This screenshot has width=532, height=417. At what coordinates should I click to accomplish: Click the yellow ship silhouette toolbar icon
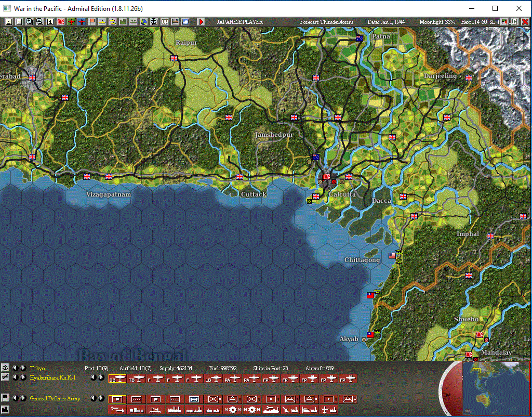tap(102, 22)
